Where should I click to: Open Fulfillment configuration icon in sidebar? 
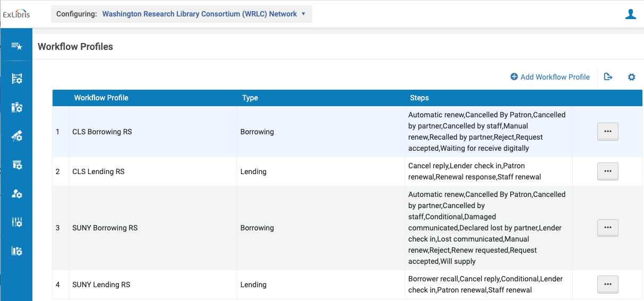click(x=16, y=165)
